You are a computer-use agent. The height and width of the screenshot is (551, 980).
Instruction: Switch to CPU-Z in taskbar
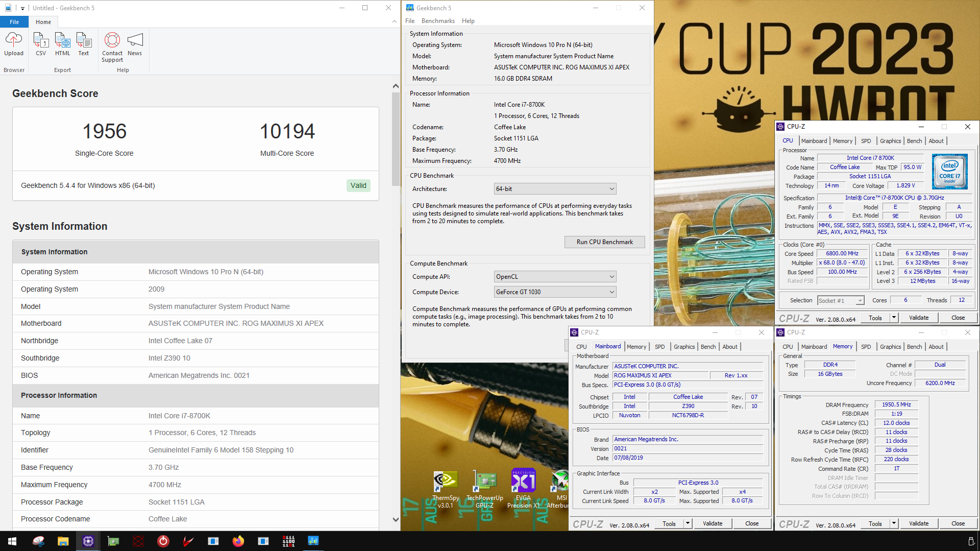click(x=88, y=541)
